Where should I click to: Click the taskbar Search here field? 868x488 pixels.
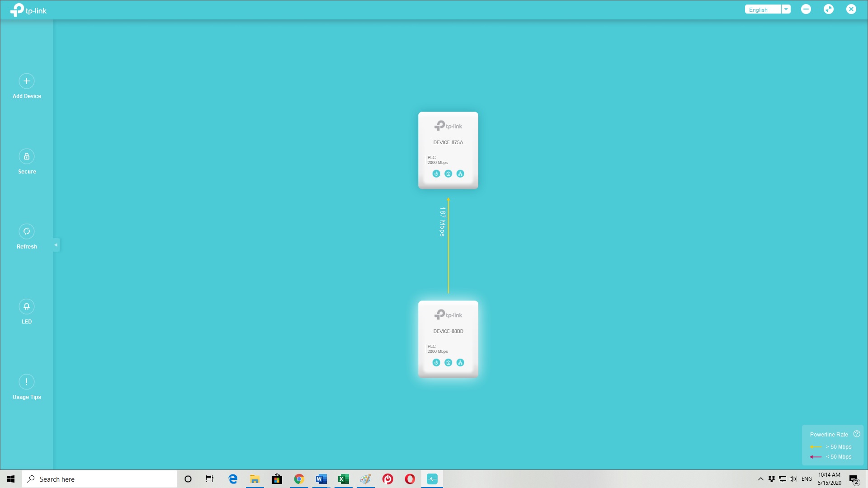tap(99, 479)
